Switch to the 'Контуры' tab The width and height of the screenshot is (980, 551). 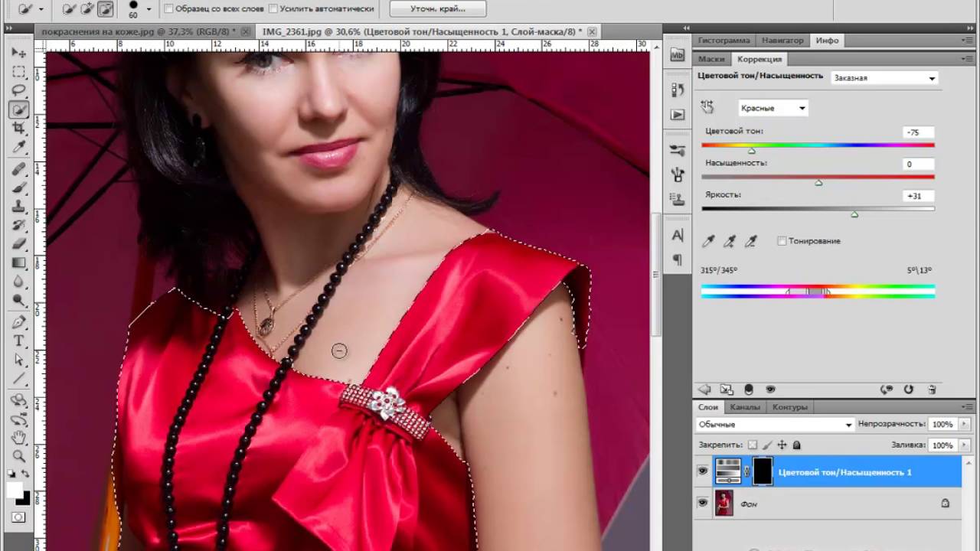[x=790, y=407]
